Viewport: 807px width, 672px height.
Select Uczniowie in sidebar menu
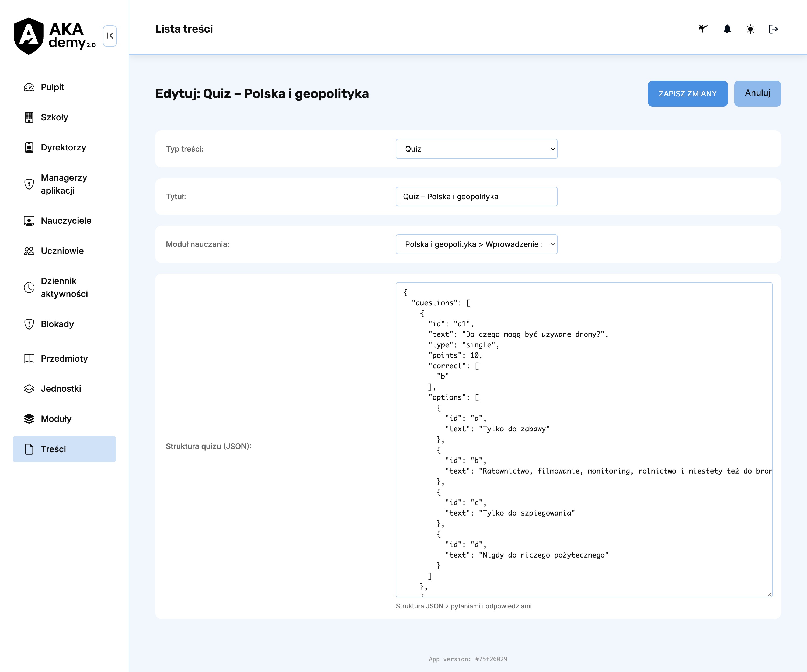click(x=62, y=251)
